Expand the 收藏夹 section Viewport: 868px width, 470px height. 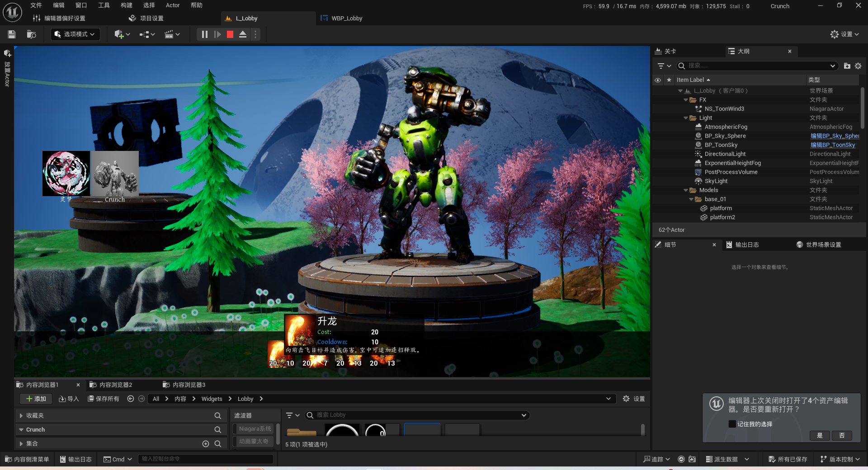pos(21,416)
